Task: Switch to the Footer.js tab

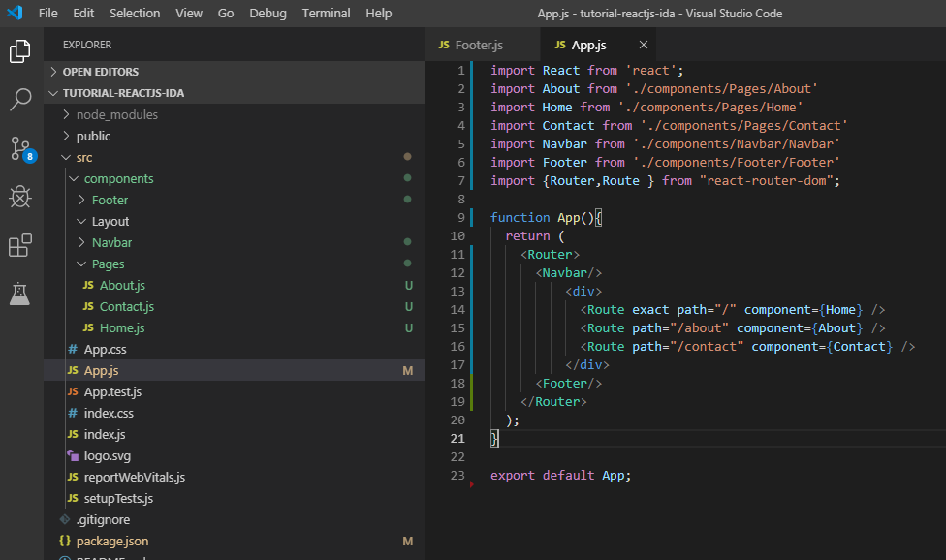Action: click(482, 45)
